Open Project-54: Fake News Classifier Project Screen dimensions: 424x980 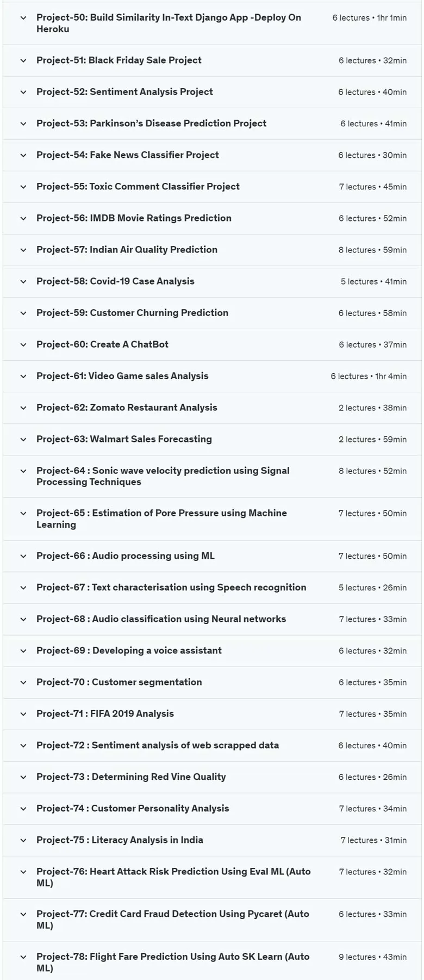(128, 155)
